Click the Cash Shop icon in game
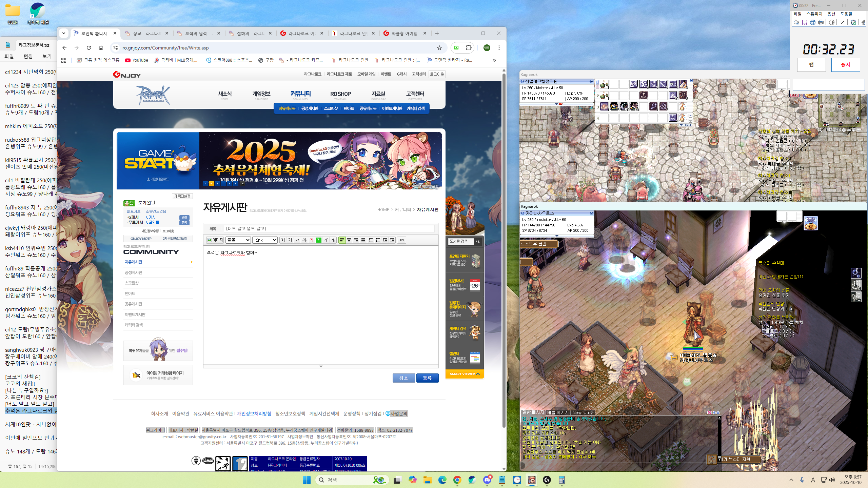Image resolution: width=868 pixels, height=488 pixels. (811, 223)
